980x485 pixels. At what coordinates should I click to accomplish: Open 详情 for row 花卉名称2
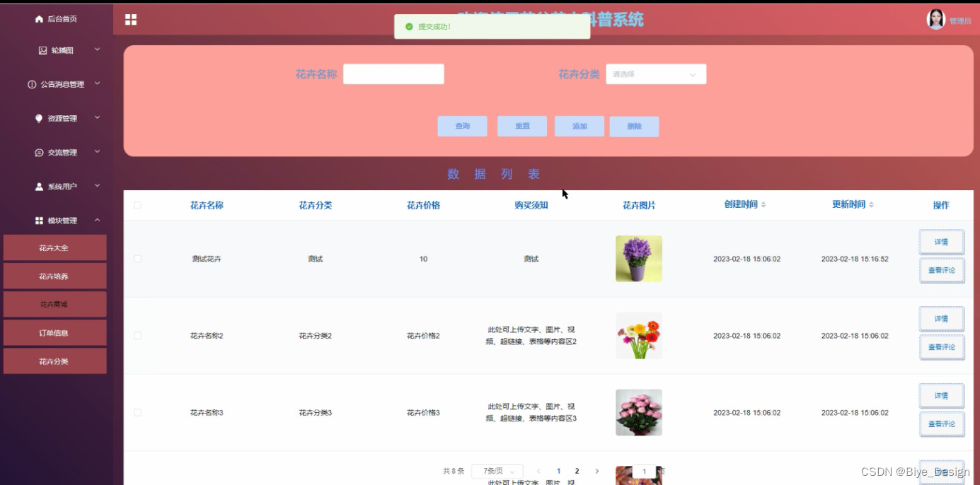(x=942, y=319)
